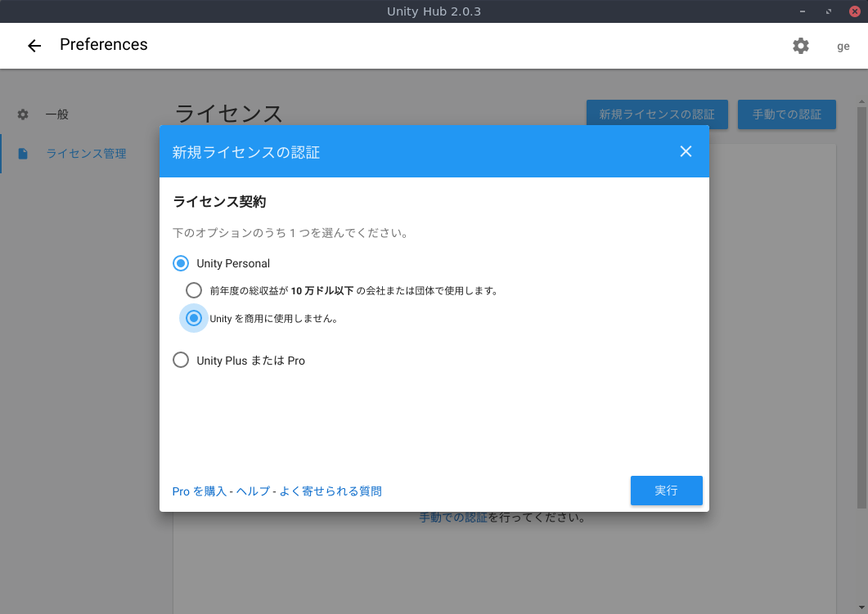Open settings via the gear icon in header
The image size is (868, 614).
point(800,46)
